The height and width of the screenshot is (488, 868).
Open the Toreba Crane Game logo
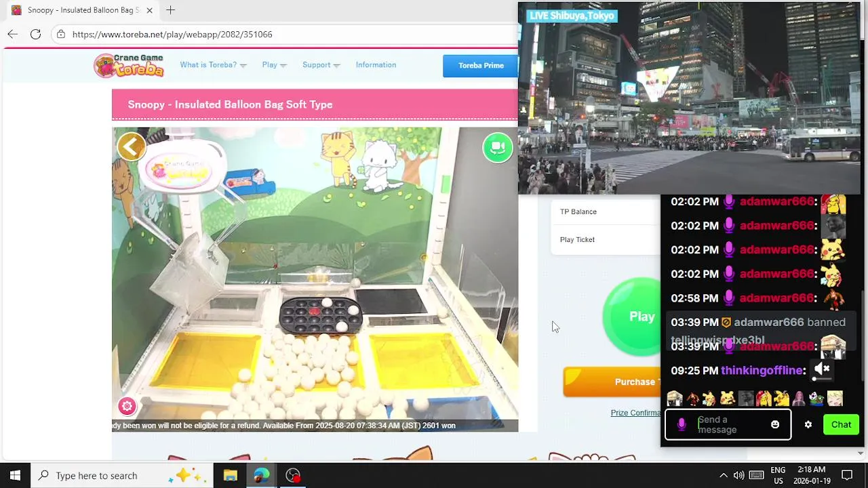coord(130,65)
